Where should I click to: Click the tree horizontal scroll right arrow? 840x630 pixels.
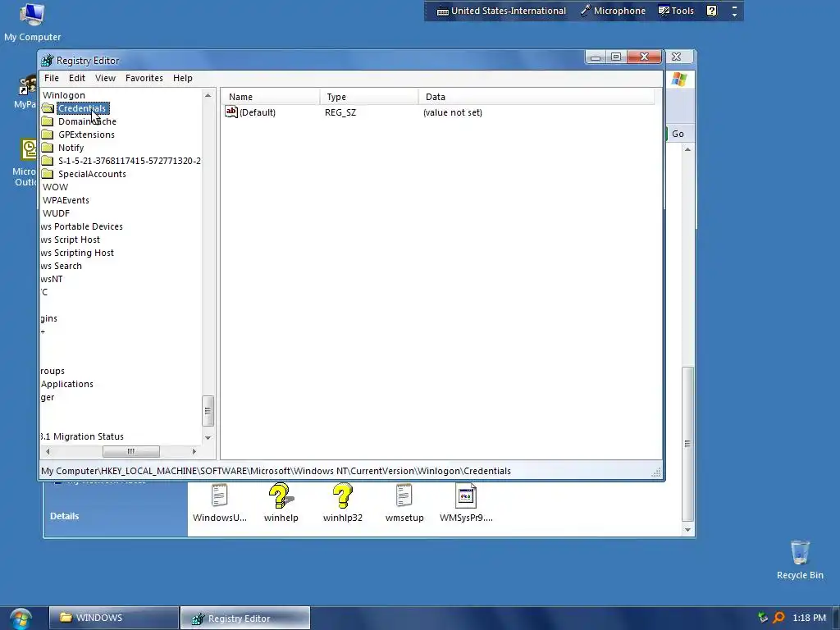[x=194, y=452]
